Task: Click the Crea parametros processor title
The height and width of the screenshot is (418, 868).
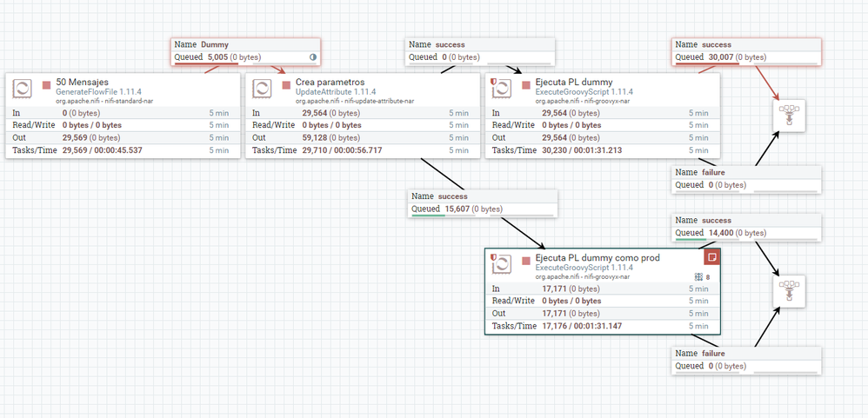Action: coord(331,83)
